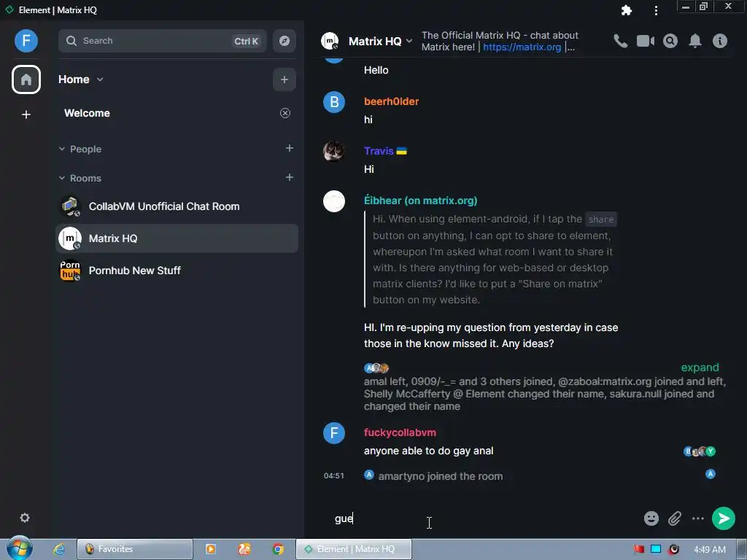Select Matrix HQ in room list
Viewport: 747px width, 560px height.
click(x=177, y=238)
